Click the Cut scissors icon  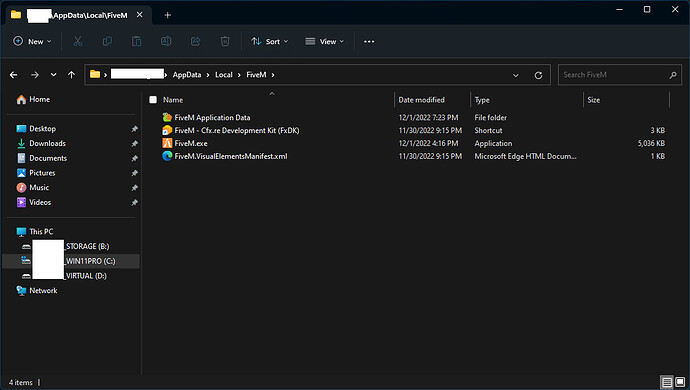click(77, 41)
